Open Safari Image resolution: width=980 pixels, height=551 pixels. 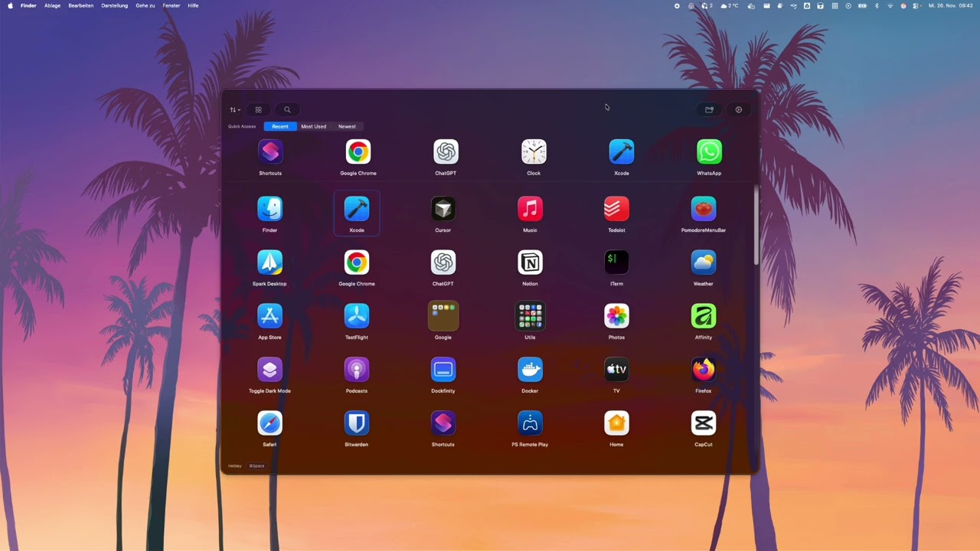click(x=269, y=422)
